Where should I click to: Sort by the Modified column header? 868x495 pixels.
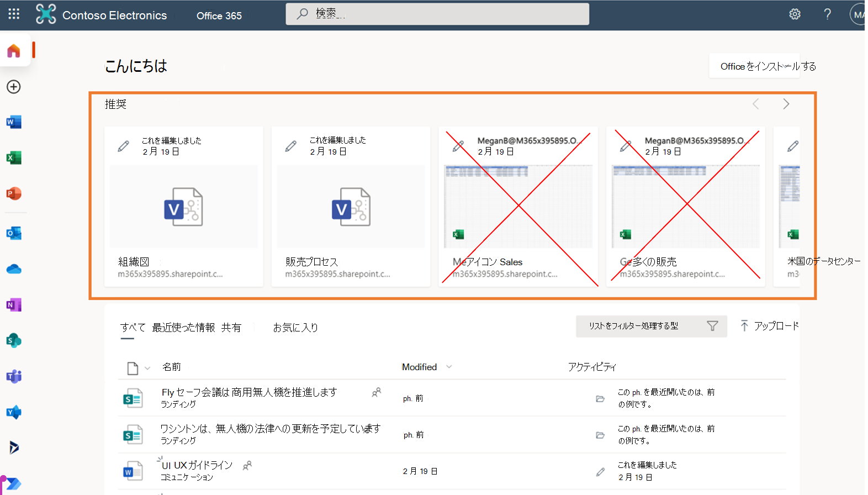[x=420, y=367]
